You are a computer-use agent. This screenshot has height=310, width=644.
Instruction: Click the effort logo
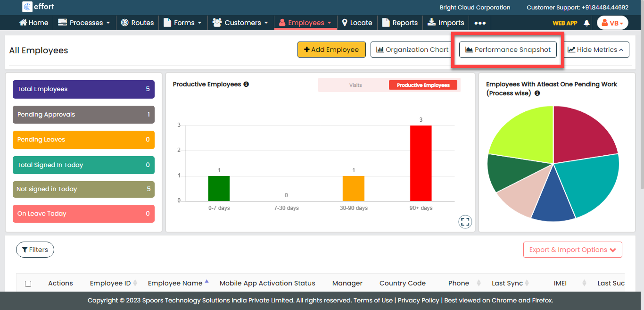click(x=40, y=7)
